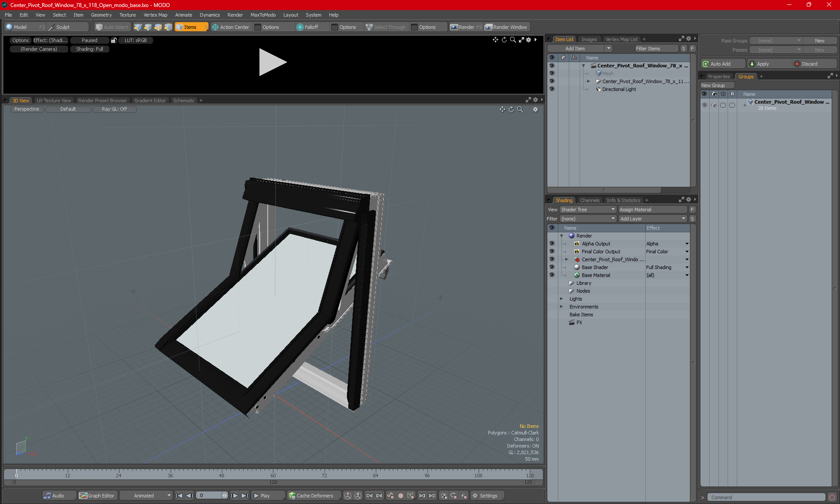Toggle visibility of Base Material
The width and height of the screenshot is (840, 504).
pyautogui.click(x=552, y=275)
